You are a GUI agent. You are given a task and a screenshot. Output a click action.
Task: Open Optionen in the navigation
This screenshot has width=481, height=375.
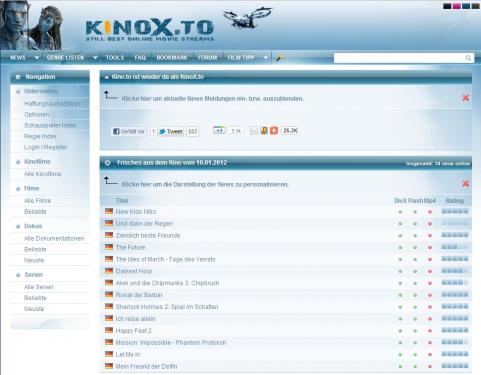pyautogui.click(x=36, y=114)
